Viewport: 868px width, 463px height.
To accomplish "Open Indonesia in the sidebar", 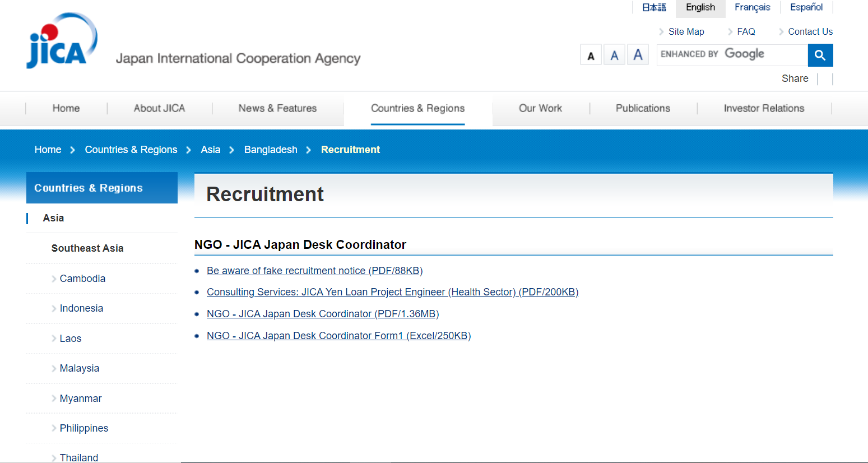I will pyautogui.click(x=81, y=308).
